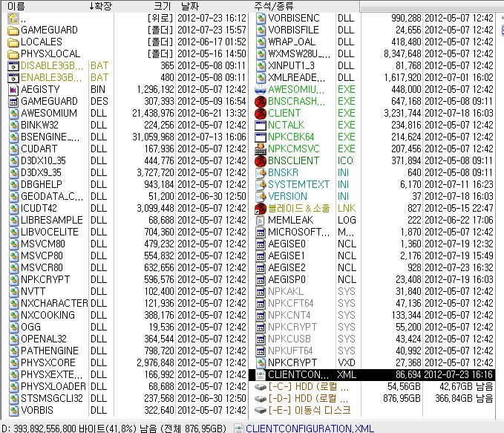Viewport: 504px width, 433px height.
Task: Select the PHYSXLOCAL folder icon
Action: [x=13, y=54]
